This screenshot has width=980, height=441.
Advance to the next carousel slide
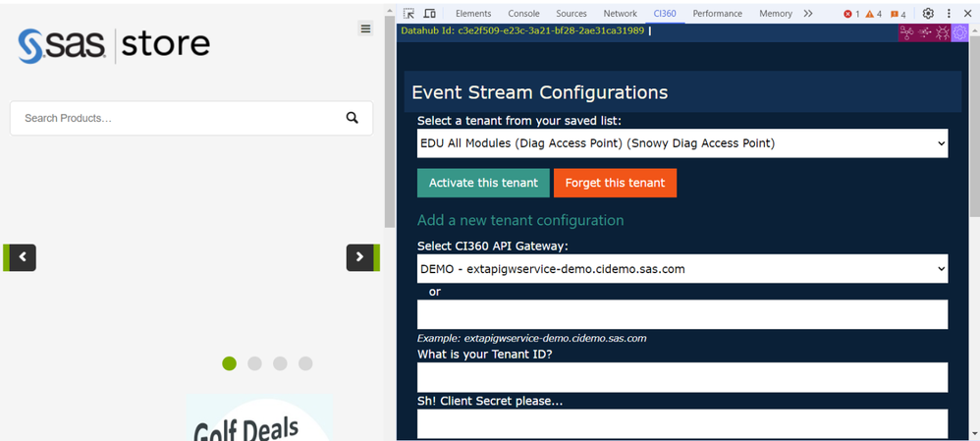click(360, 257)
